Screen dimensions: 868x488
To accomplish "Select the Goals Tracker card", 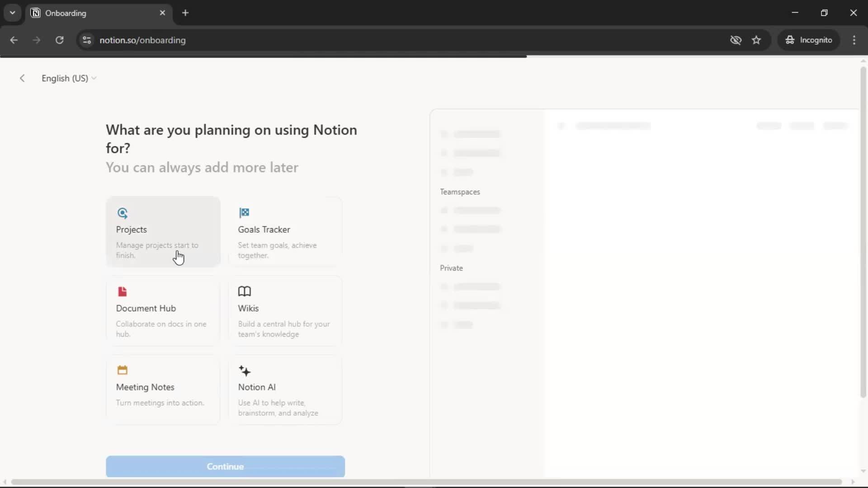I will (285, 232).
